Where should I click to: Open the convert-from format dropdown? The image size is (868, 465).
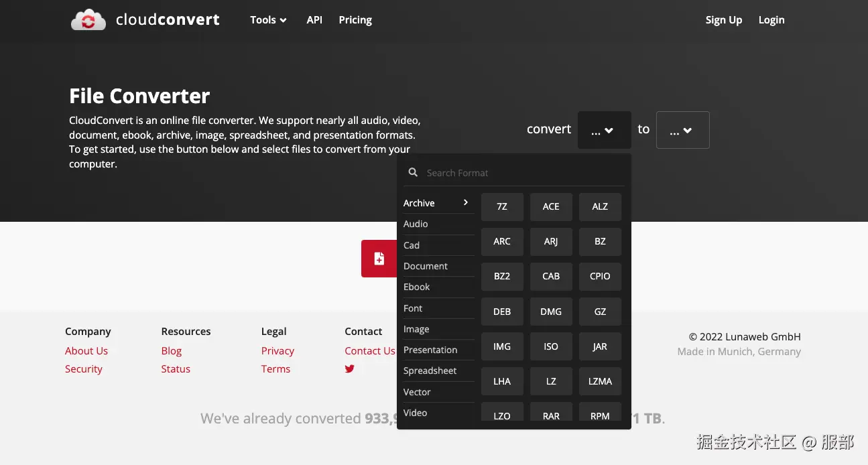603,130
